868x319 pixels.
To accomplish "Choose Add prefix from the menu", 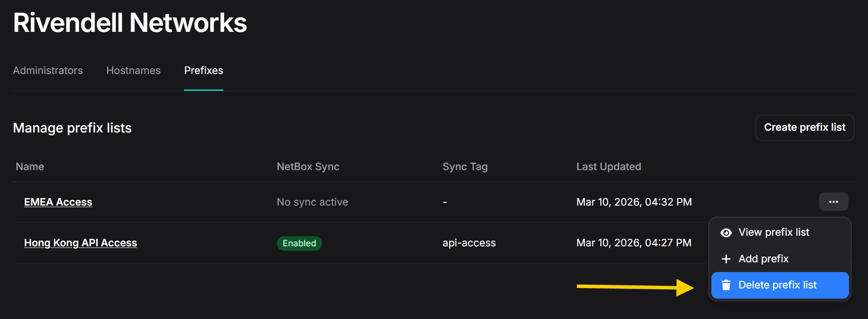I will tap(780, 259).
